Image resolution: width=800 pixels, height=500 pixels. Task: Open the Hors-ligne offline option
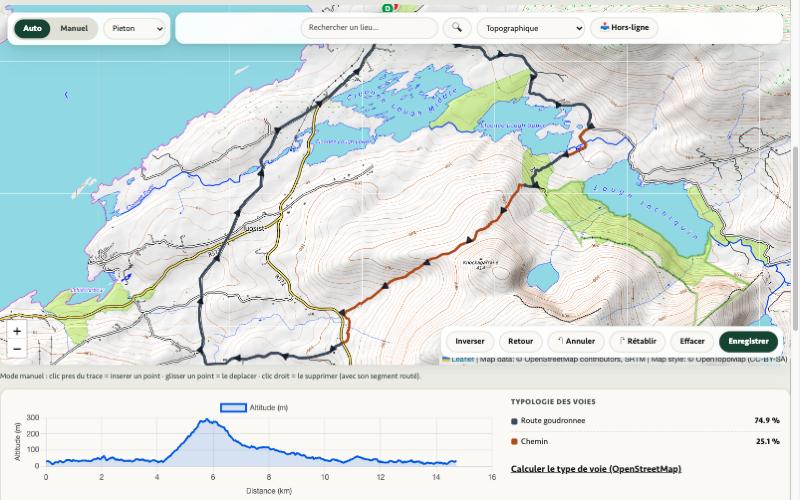click(x=624, y=28)
